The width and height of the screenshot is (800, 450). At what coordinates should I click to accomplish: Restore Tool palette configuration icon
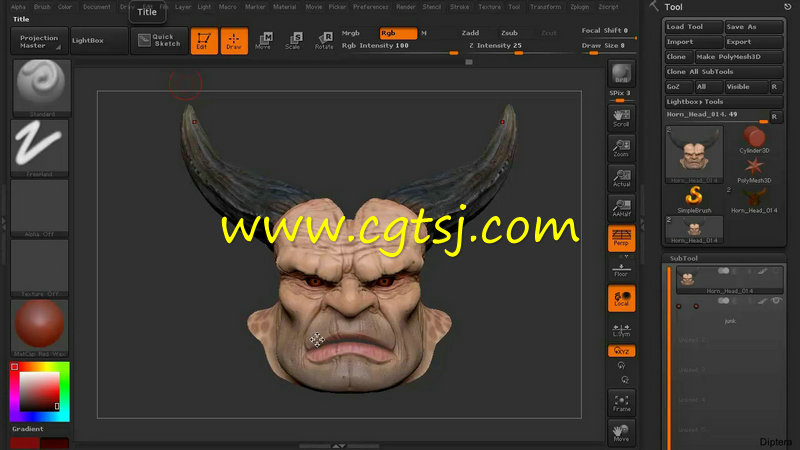(787, 7)
